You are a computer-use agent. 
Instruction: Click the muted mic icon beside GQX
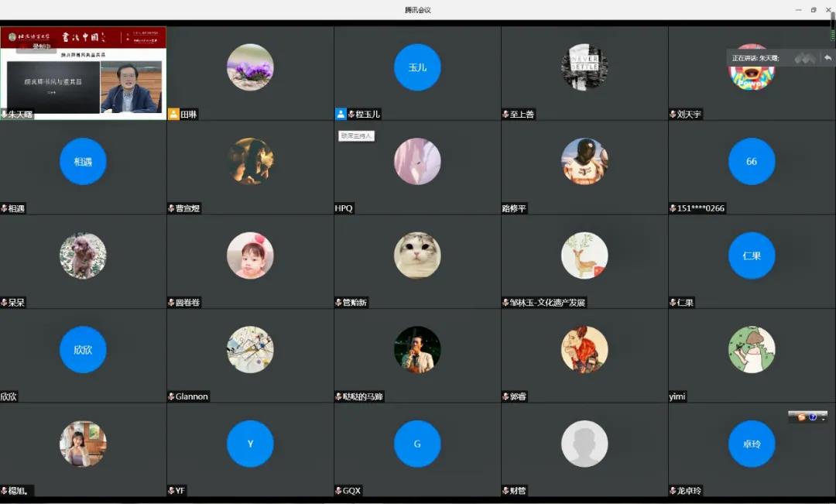[x=338, y=491]
